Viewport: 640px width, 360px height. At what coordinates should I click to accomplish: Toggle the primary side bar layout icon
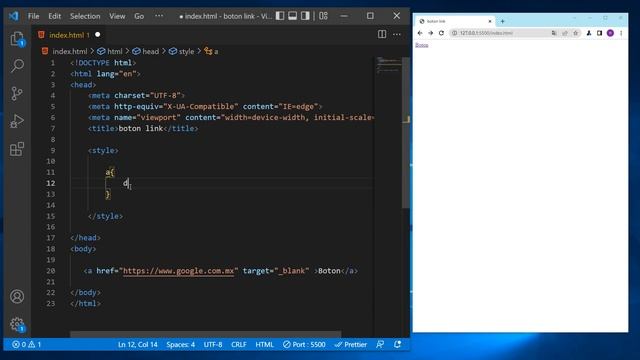(280, 16)
